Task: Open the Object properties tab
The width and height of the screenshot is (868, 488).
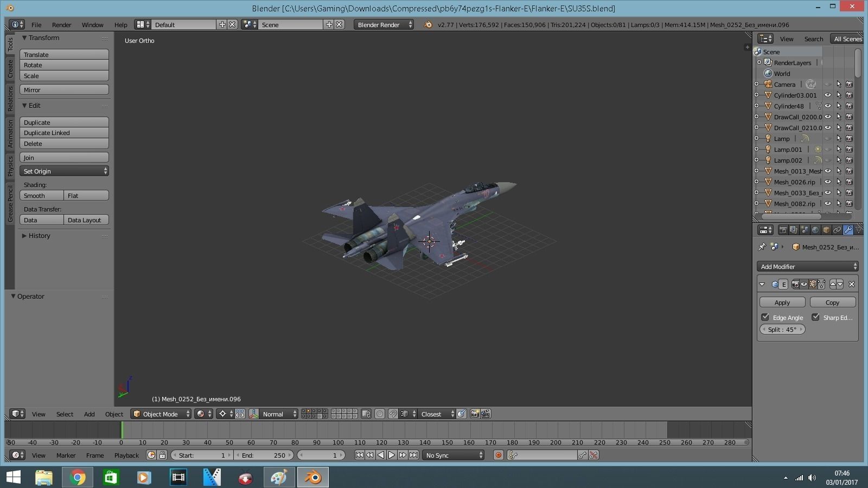Action: coord(826,230)
